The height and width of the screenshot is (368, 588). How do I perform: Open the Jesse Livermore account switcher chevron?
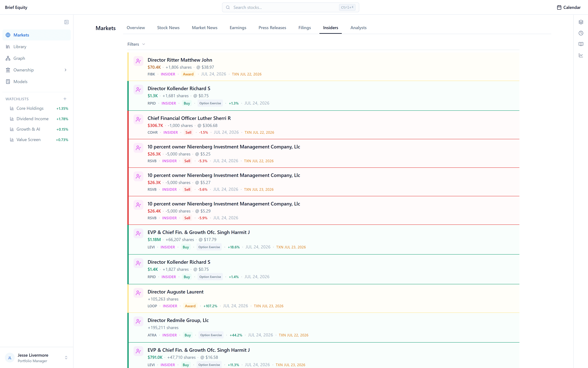click(x=66, y=358)
